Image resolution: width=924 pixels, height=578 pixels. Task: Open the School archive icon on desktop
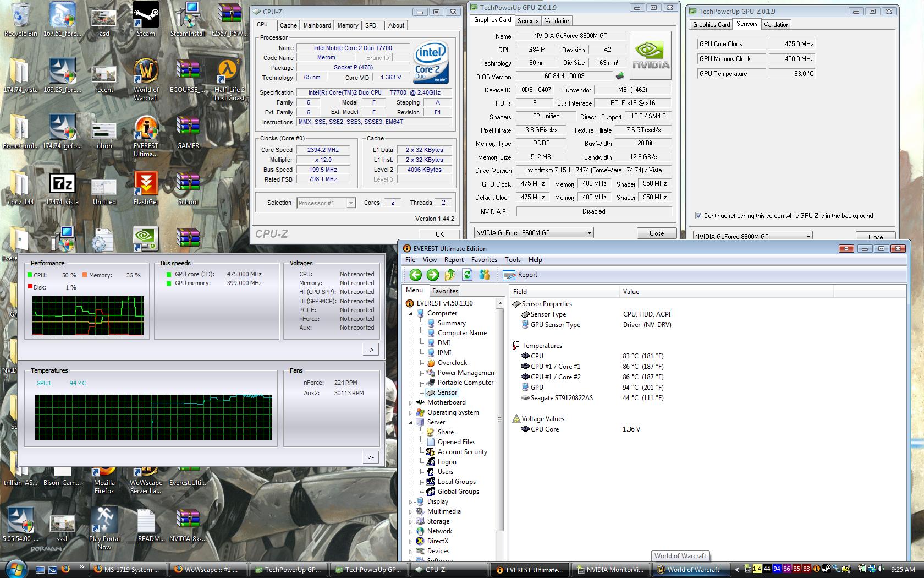188,188
